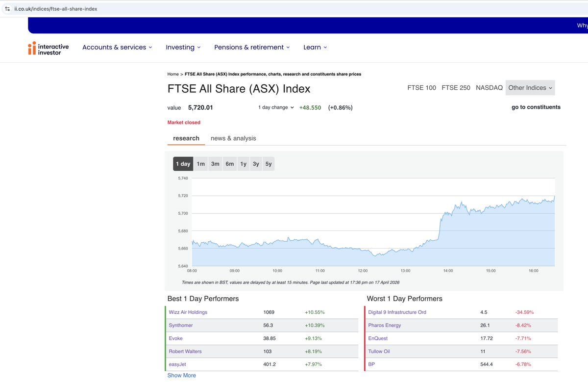Click Digital 9's -34.59% change
588x382 pixels.
tap(524, 312)
